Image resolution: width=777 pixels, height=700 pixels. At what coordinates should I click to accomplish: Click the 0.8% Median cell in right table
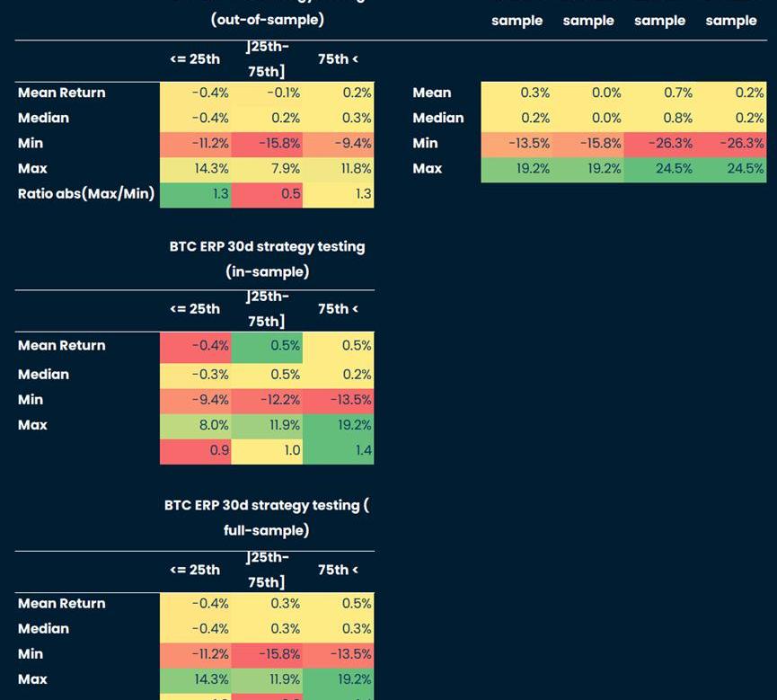coord(660,118)
